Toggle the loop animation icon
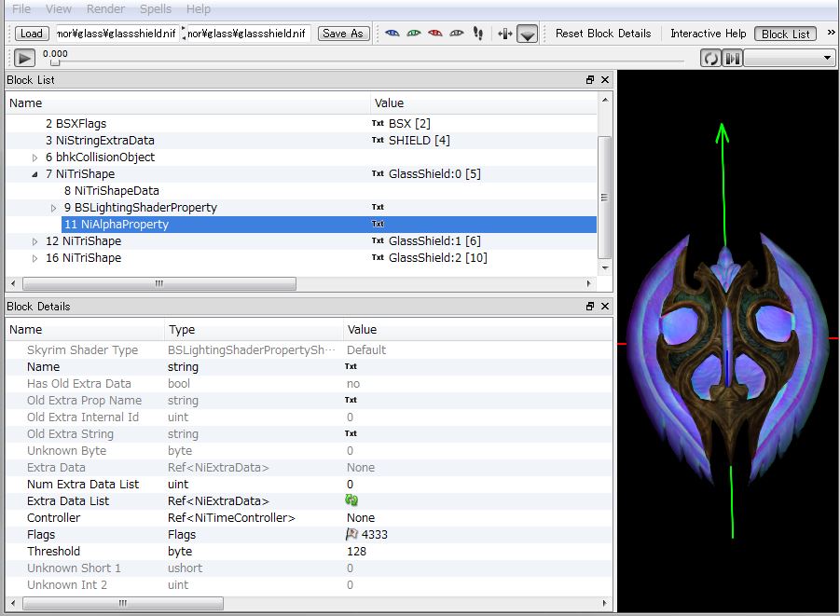The width and height of the screenshot is (840, 616). 710,58
